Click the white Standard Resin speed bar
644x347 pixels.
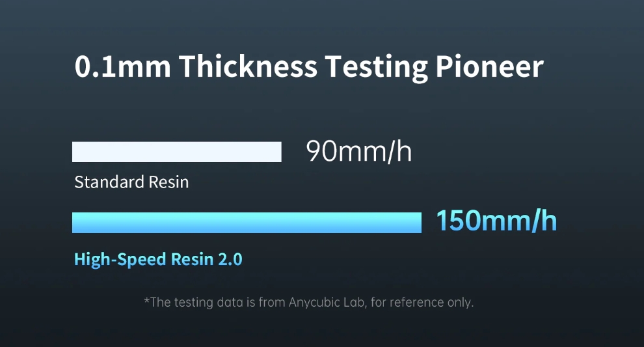(x=176, y=152)
